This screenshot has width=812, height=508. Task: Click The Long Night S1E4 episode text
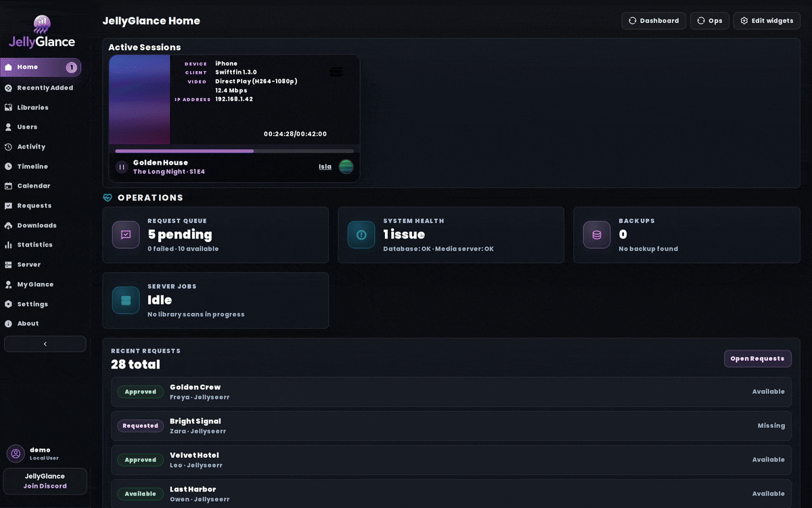coord(168,172)
